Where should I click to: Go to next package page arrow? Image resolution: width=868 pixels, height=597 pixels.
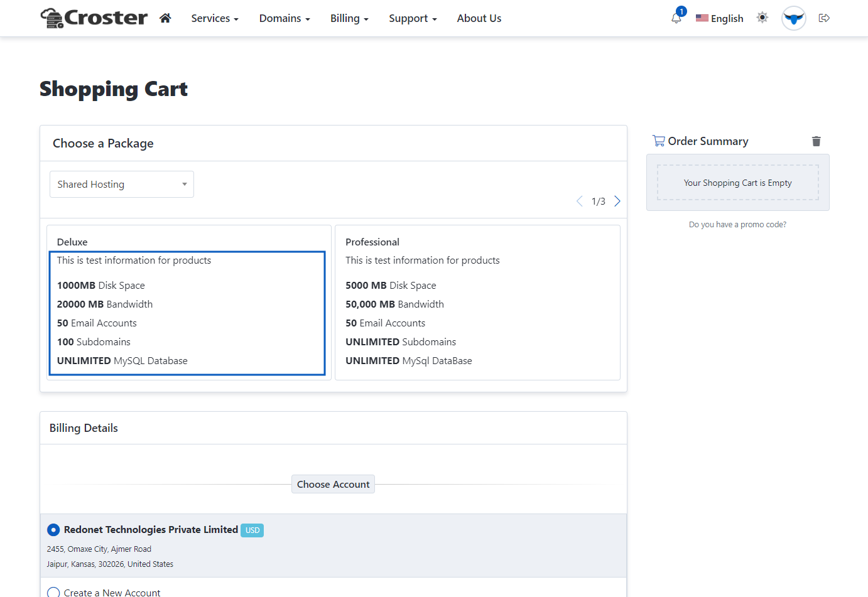[617, 201]
